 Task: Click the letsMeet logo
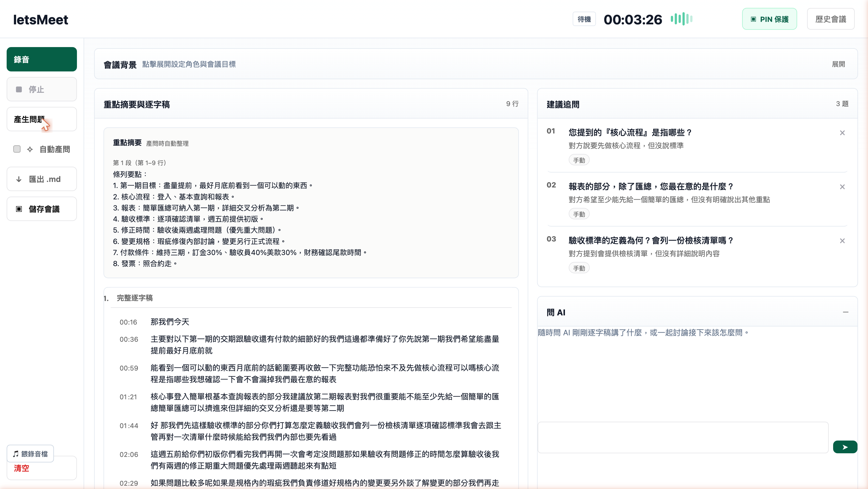pyautogui.click(x=40, y=20)
